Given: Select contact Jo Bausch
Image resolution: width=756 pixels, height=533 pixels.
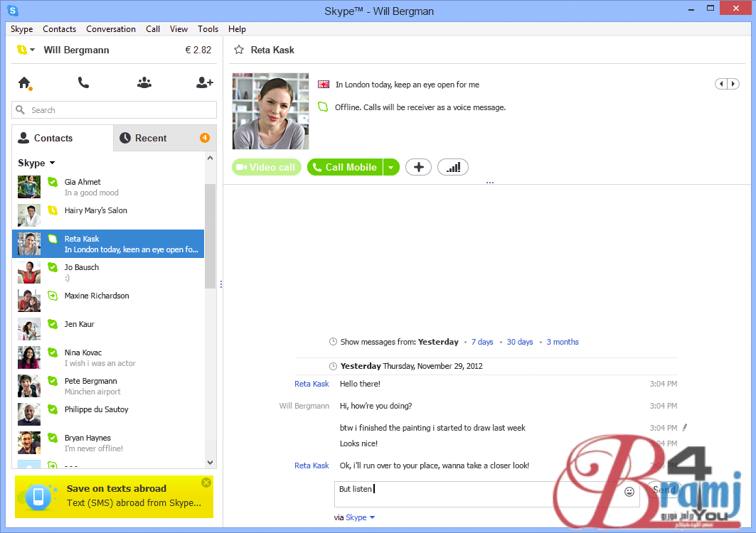Looking at the screenshot, I should (108, 272).
